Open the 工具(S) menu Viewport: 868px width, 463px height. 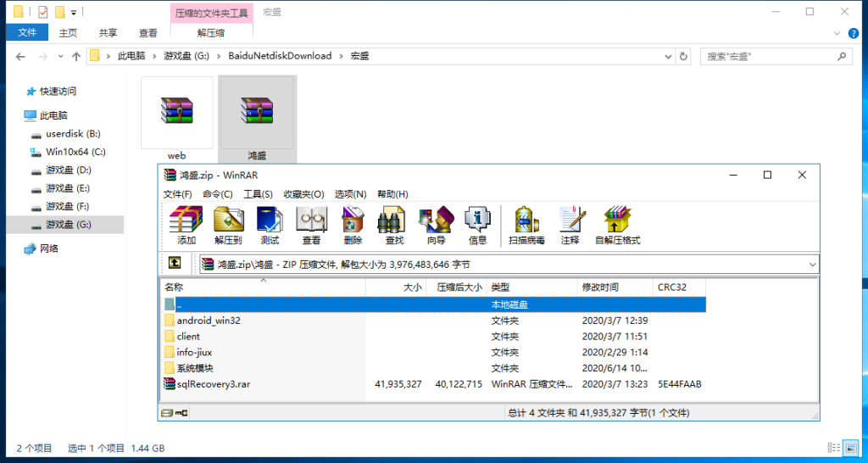tap(259, 194)
